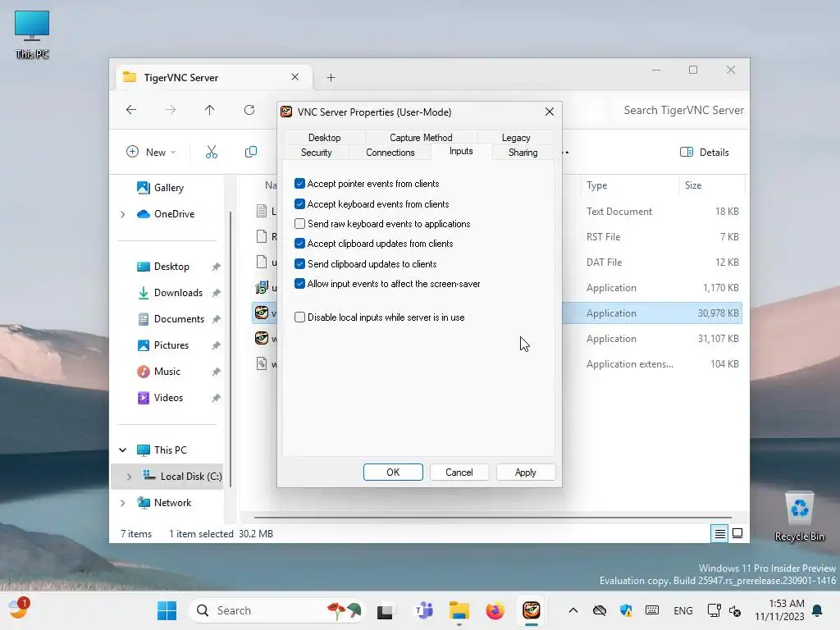This screenshot has height=630, width=840.
Task: Switch to details list view
Action: (x=719, y=533)
